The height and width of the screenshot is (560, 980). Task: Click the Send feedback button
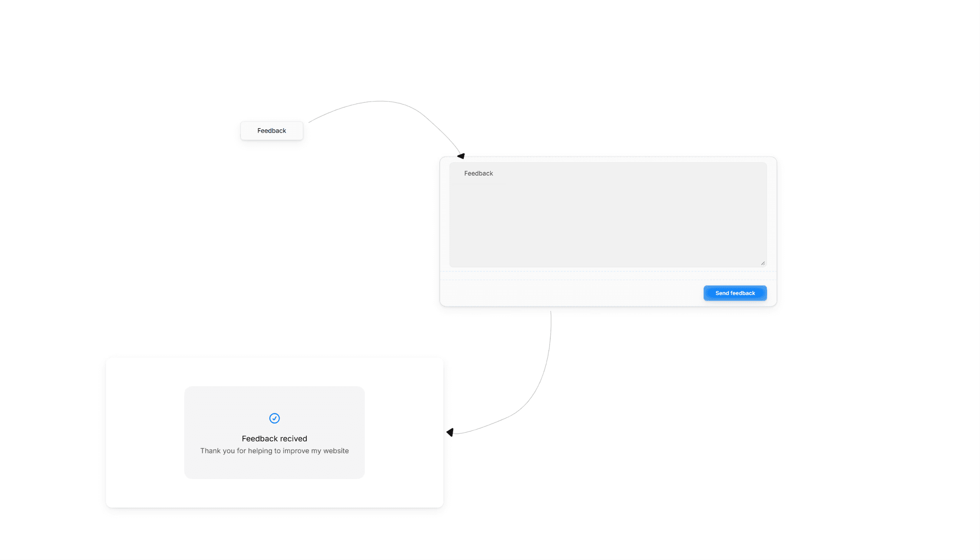(735, 293)
